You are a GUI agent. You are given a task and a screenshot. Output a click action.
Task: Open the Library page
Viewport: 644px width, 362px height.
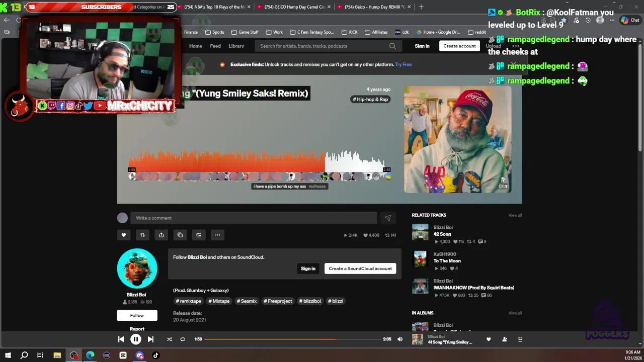coord(236,46)
